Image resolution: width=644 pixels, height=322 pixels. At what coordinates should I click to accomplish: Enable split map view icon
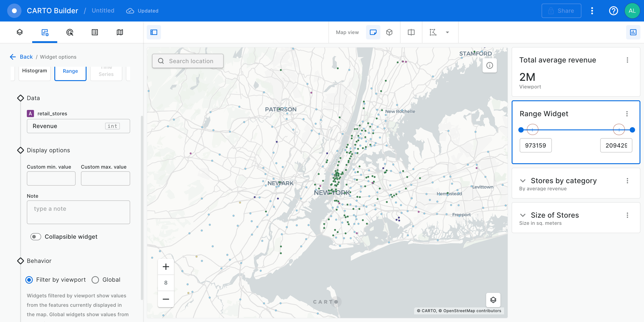[411, 32]
